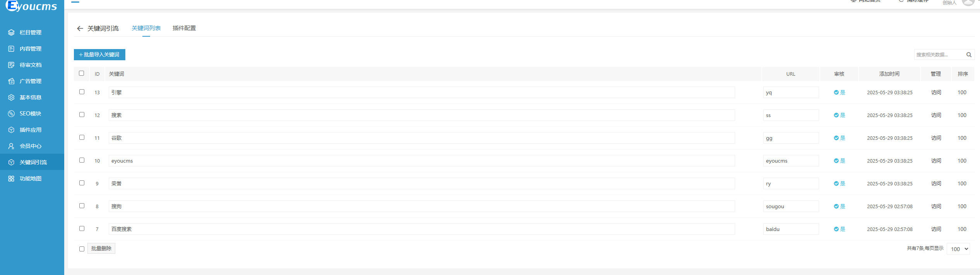Open 栏目管理 sidebar icon
Screen dimensions: 980x275
11,32
